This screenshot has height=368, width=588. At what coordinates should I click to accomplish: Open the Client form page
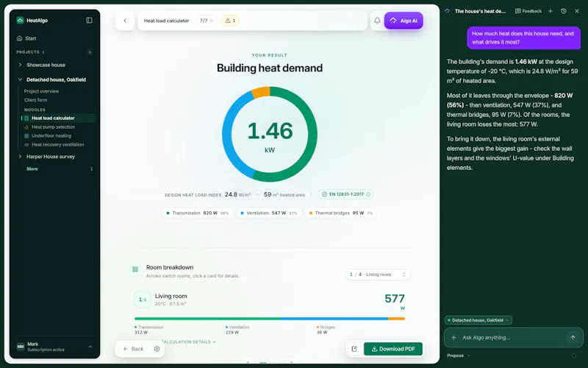(x=35, y=100)
